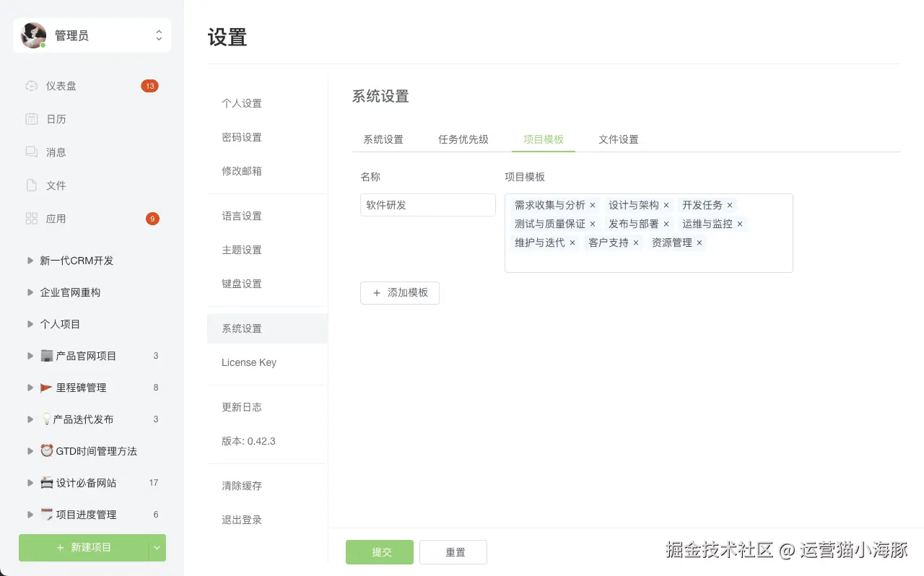Switch to the 任务优先级 tab
Image resolution: width=924 pixels, height=576 pixels.
[x=463, y=139]
